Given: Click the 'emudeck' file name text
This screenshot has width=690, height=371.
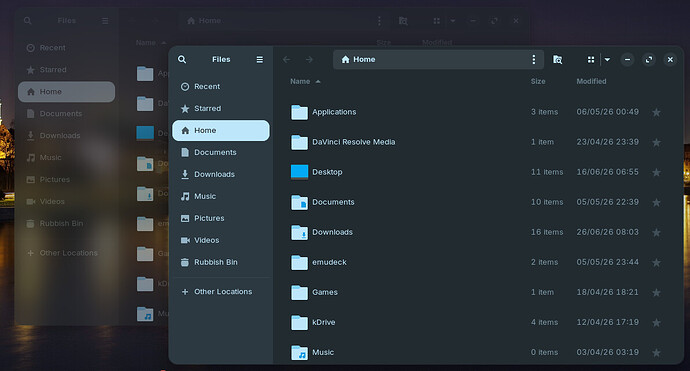Looking at the screenshot, I should pyautogui.click(x=329, y=262).
